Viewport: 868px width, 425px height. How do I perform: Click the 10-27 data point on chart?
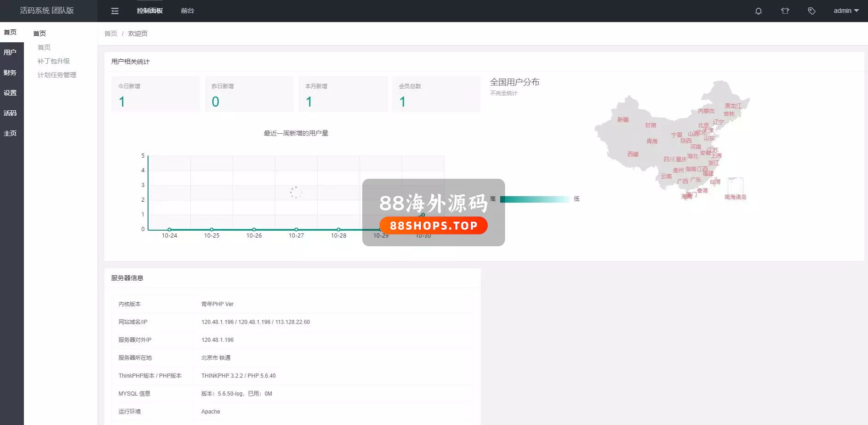pos(296,229)
